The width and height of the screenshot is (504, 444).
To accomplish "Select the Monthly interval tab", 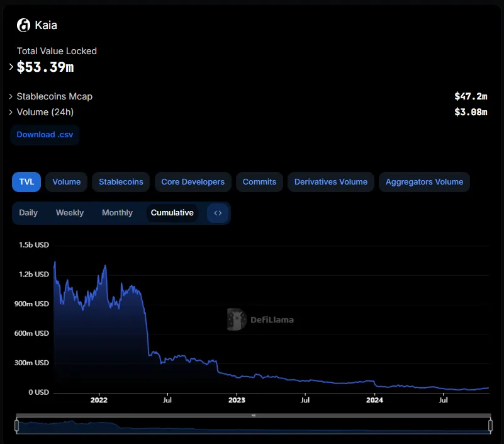I will pos(117,213).
